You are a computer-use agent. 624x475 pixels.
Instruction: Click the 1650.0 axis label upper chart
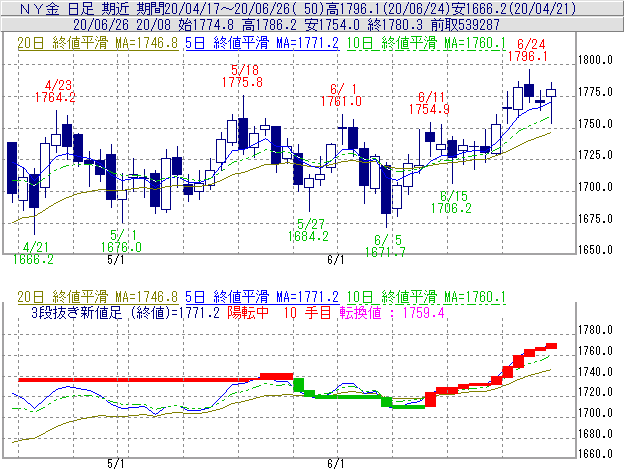point(595,249)
